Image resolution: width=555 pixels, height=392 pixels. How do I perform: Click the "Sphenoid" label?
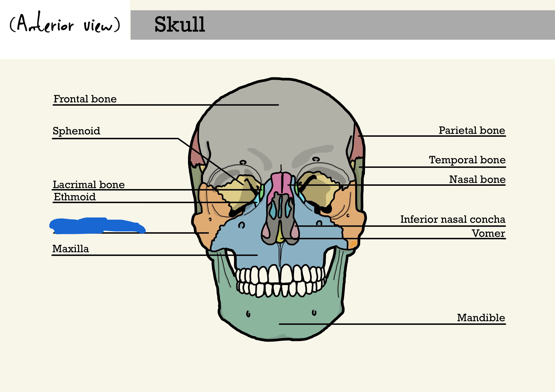point(76,131)
